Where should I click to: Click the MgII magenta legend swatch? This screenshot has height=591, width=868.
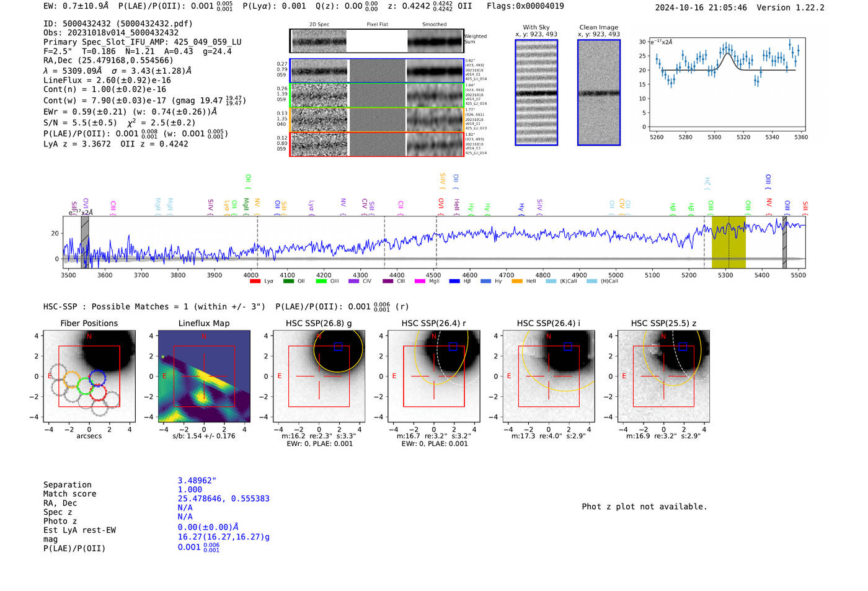[x=419, y=282]
